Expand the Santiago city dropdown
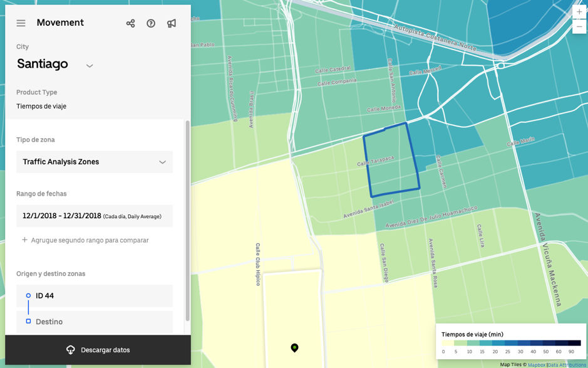Screen dimensions: 588x368 click(90, 66)
